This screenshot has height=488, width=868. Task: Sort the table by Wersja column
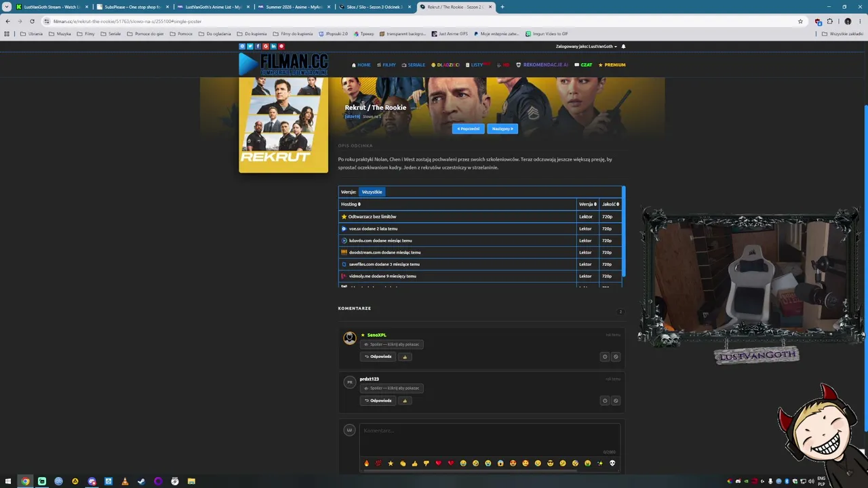587,204
